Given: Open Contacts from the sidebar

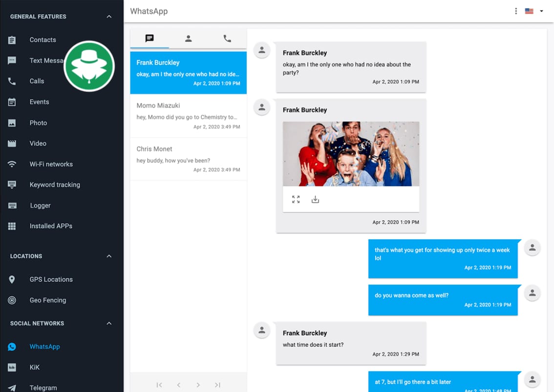Looking at the screenshot, I should (x=43, y=40).
